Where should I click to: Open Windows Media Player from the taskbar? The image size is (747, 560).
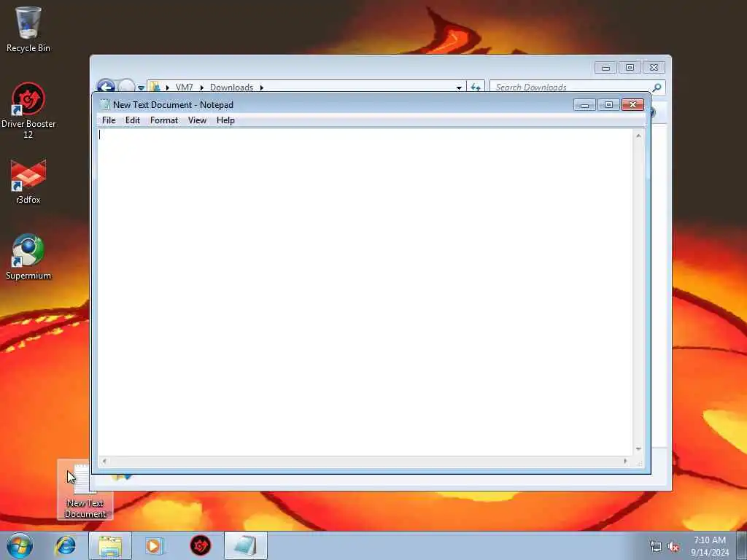coord(155,545)
